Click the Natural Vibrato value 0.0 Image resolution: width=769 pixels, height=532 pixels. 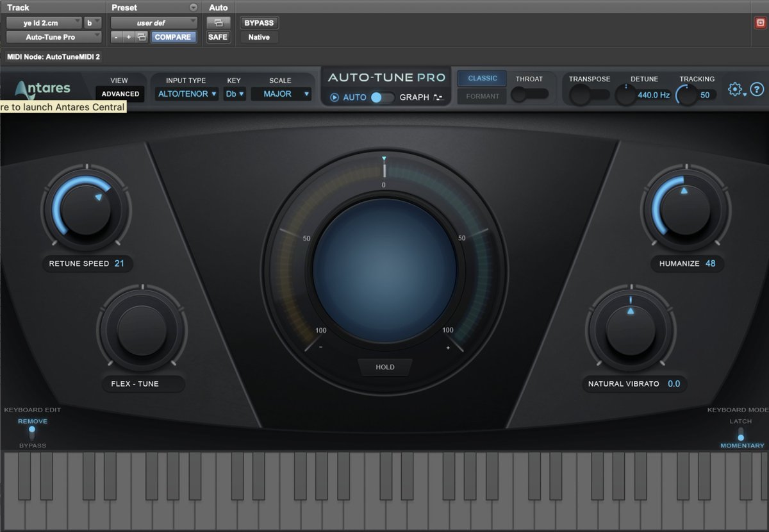[x=674, y=384]
